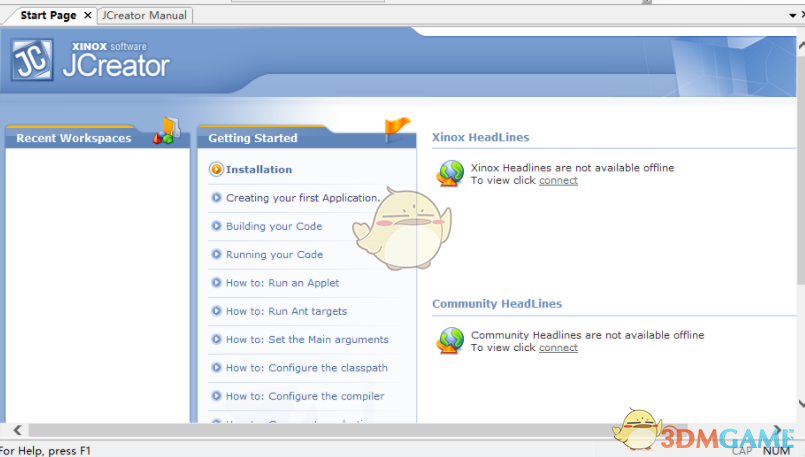Screen dimensions: 805x457
Task: Click the bullet icon beside Configure the compiler
Action: pyautogui.click(x=216, y=396)
